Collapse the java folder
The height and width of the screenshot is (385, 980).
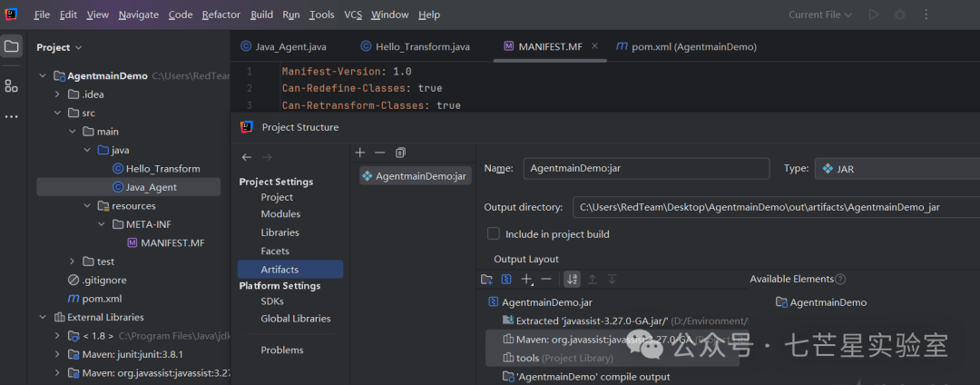tap(87, 150)
